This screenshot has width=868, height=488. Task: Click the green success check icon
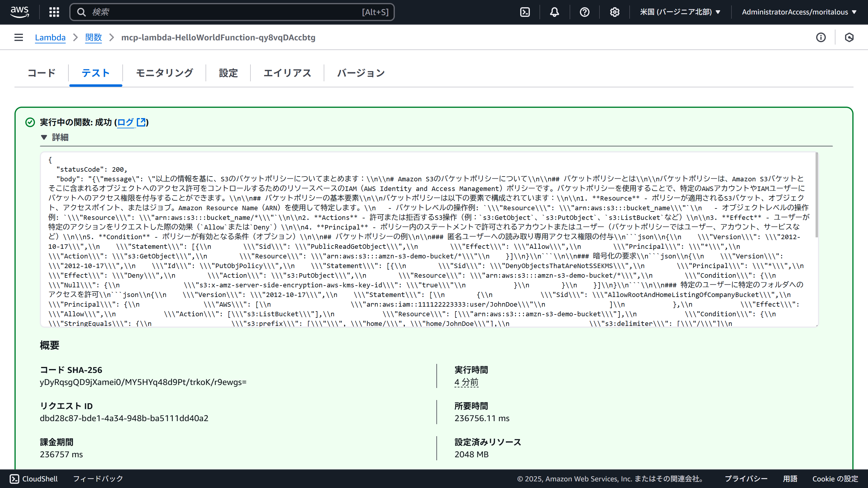pos(30,122)
